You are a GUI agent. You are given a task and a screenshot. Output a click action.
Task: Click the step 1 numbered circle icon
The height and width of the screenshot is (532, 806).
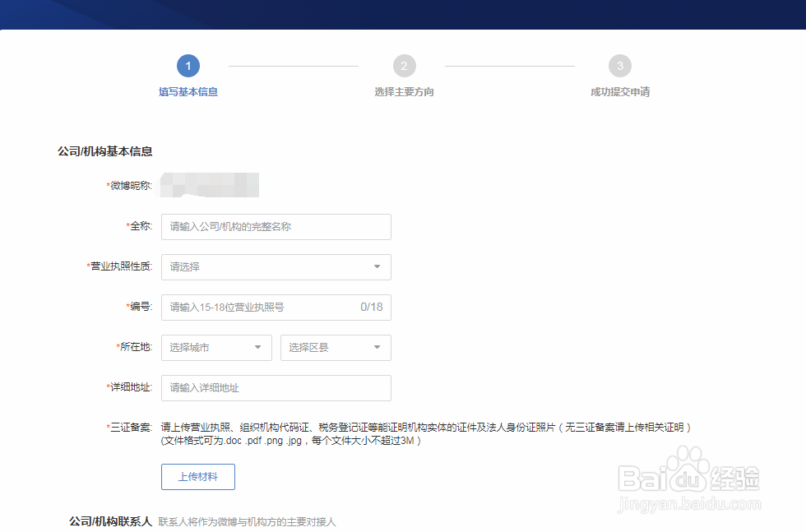point(188,66)
